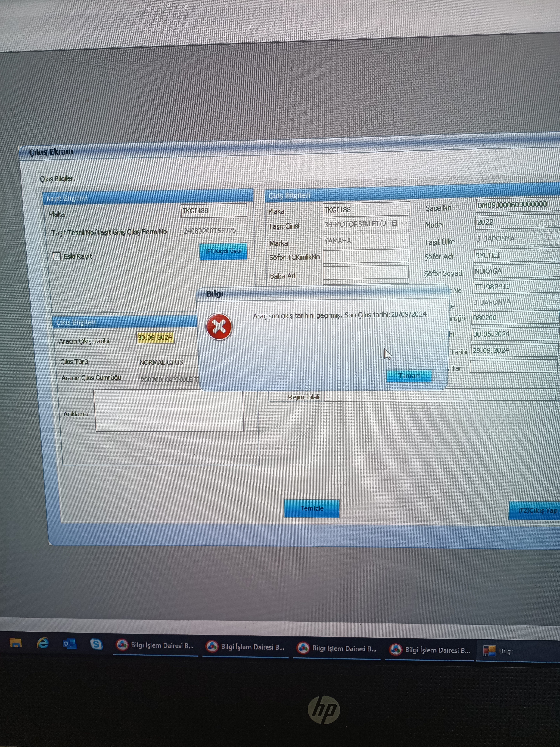Click the Tamam button in the Bilgi dialog

[x=409, y=376]
